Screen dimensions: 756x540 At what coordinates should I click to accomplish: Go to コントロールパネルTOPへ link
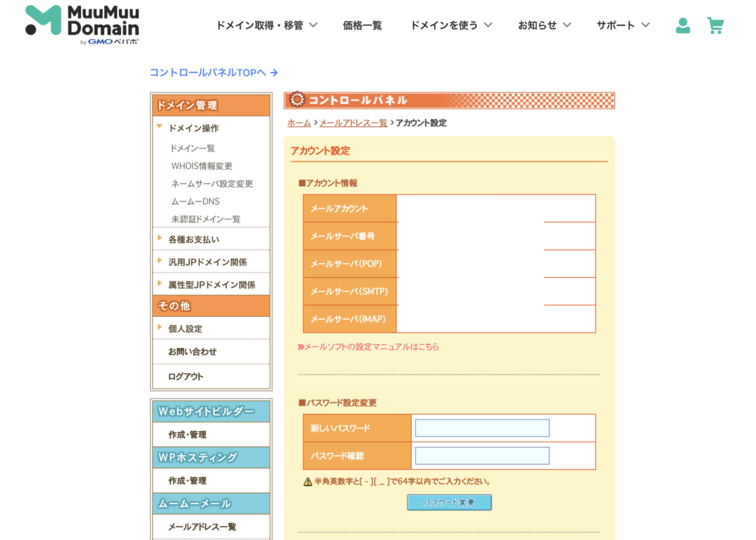213,72
